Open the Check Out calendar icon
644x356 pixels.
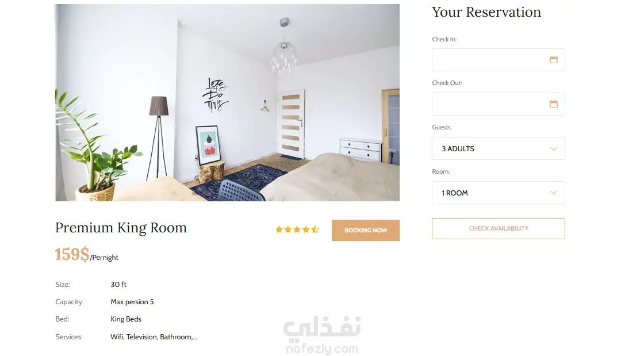(x=553, y=104)
